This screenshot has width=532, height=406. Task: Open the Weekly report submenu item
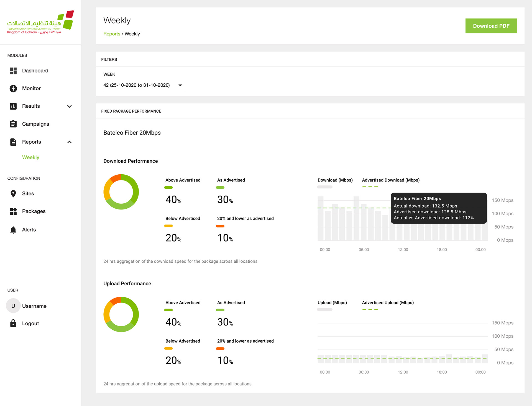(31, 157)
